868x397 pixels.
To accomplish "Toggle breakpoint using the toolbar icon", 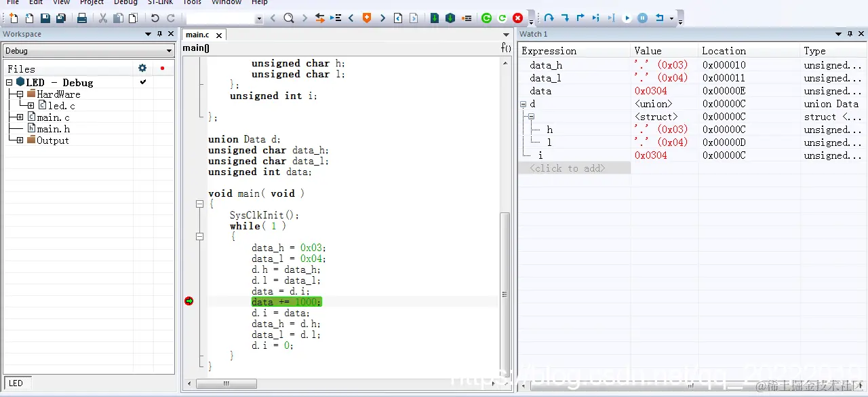I will [467, 18].
